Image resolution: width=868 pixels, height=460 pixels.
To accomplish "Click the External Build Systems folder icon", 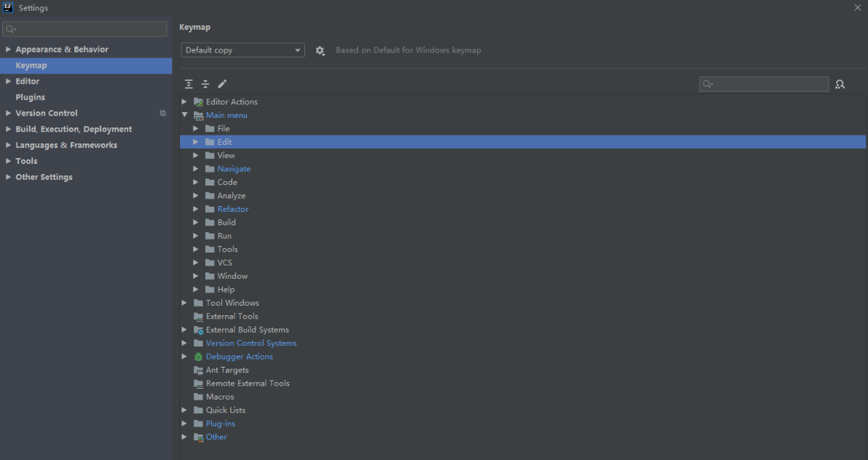I will click(x=198, y=330).
